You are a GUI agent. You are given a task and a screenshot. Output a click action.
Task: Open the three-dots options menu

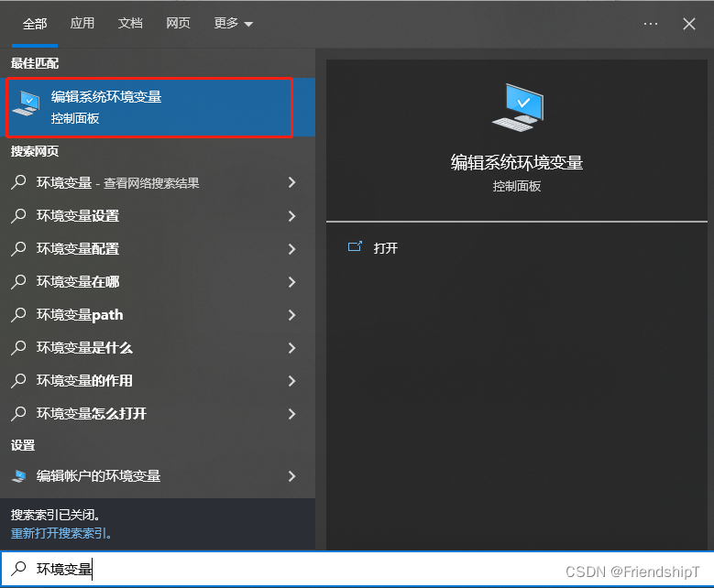click(650, 24)
